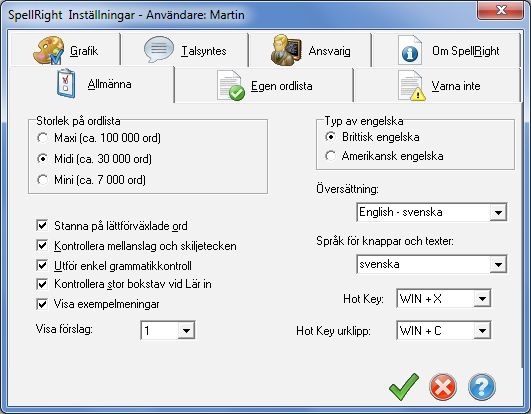The width and height of the screenshot is (531, 414).
Task: Open the Översättning dropdown arrow
Action: click(498, 212)
